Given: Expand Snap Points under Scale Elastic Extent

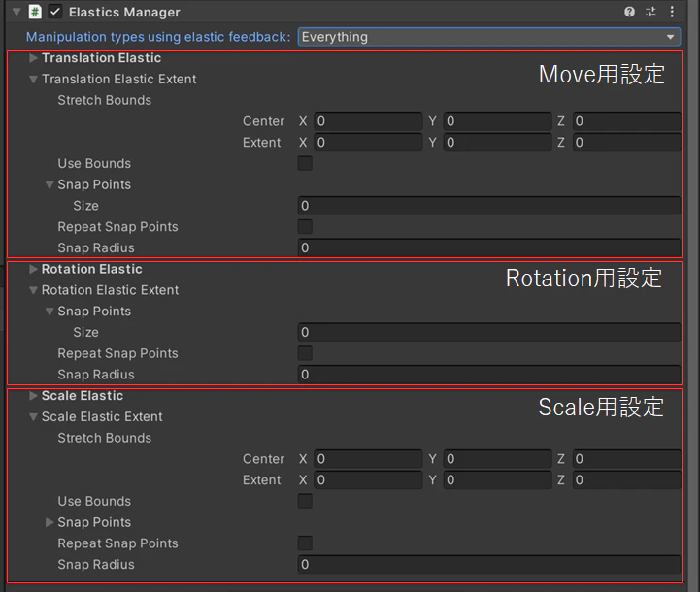Looking at the screenshot, I should click(x=50, y=522).
